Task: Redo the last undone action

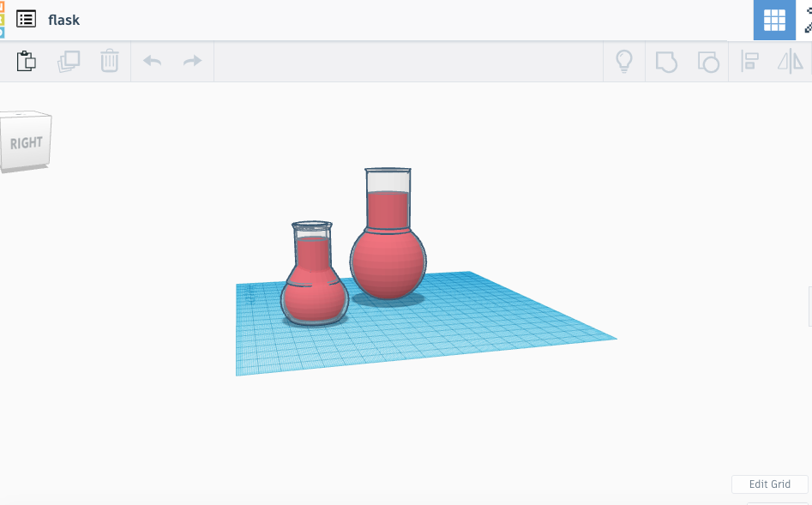Action: click(193, 62)
